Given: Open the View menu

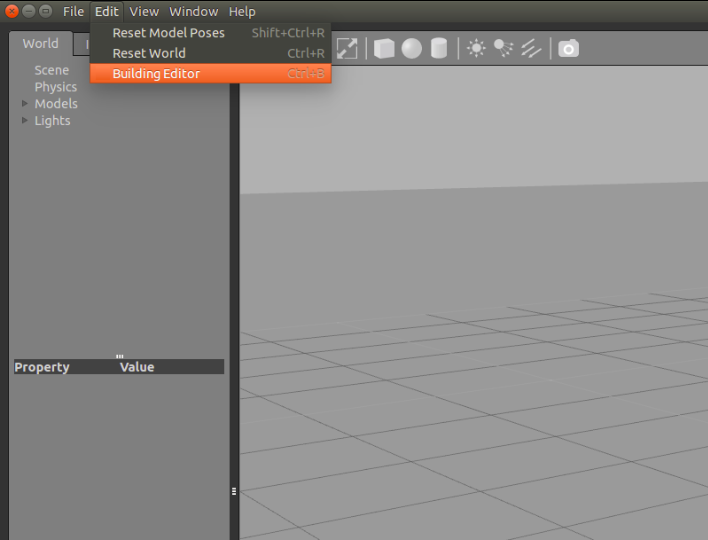Looking at the screenshot, I should [x=144, y=12].
